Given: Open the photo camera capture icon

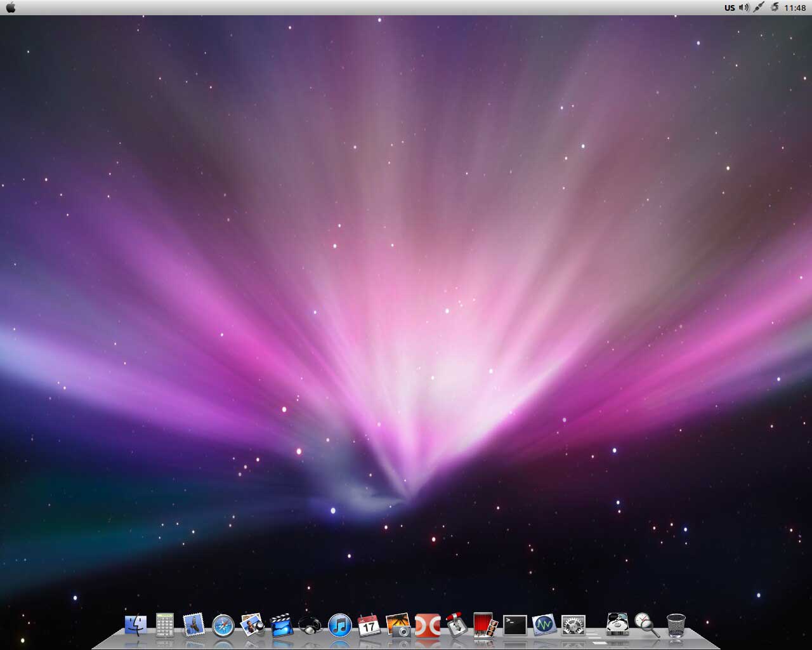Looking at the screenshot, I should click(x=398, y=625).
